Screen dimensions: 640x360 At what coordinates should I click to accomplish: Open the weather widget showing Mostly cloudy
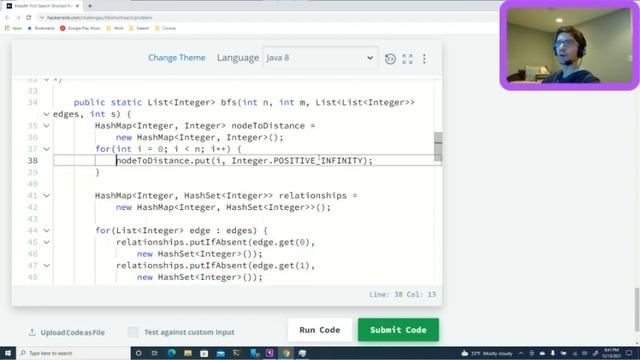tap(487, 353)
